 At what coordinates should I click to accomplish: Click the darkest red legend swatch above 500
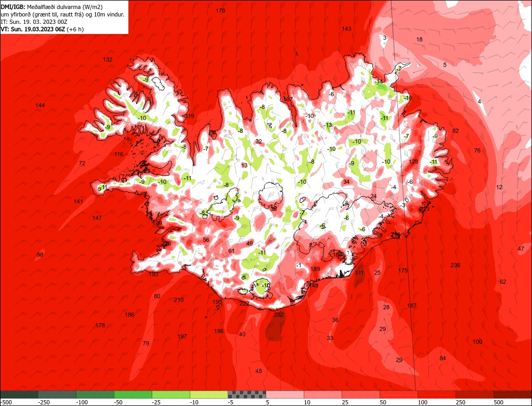(513, 394)
